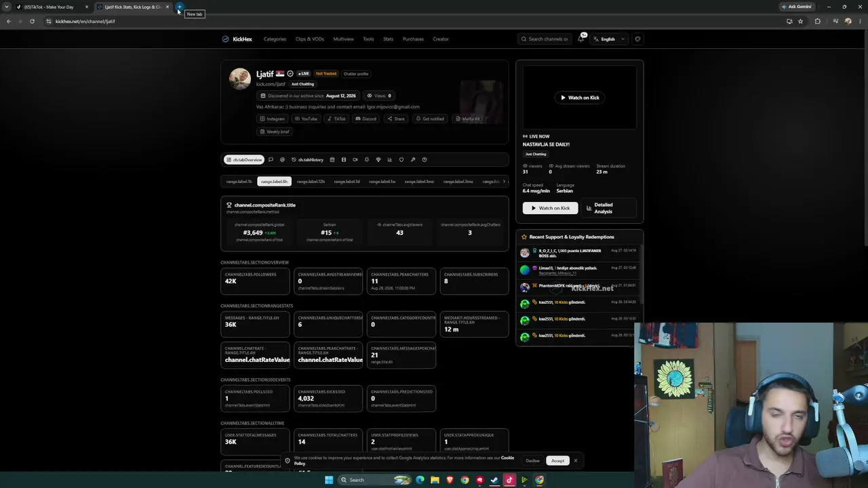Click the Search channels input field
The height and width of the screenshot is (488, 868).
coord(544,39)
